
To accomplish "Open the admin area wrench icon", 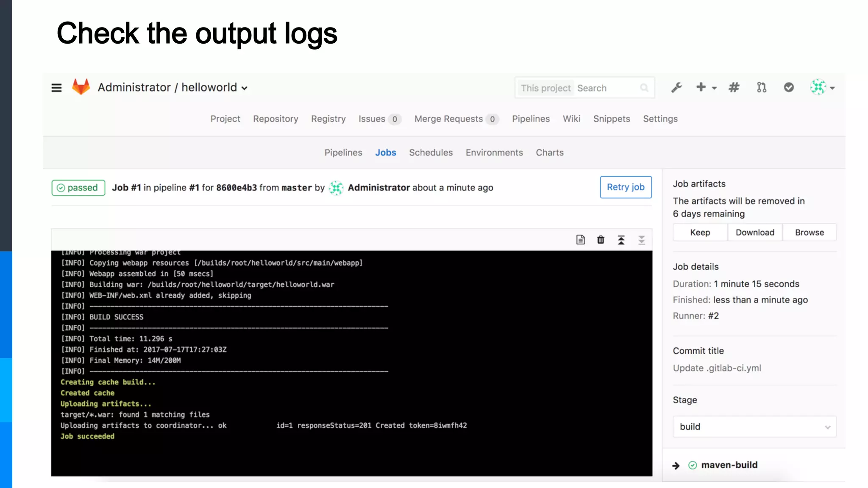I will point(676,88).
